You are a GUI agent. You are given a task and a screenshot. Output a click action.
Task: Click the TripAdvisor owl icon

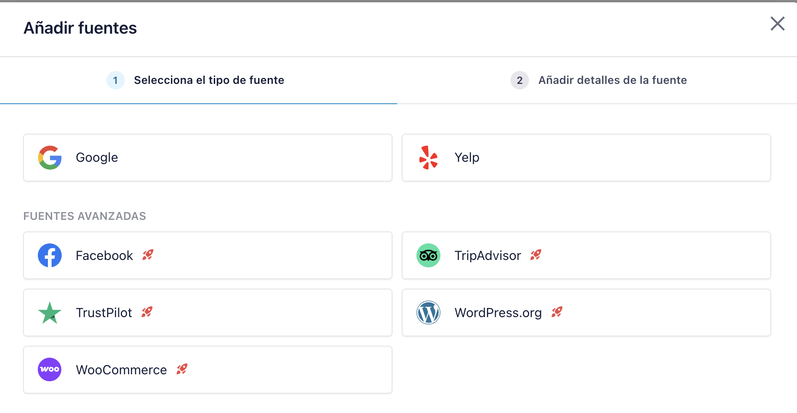coord(428,256)
